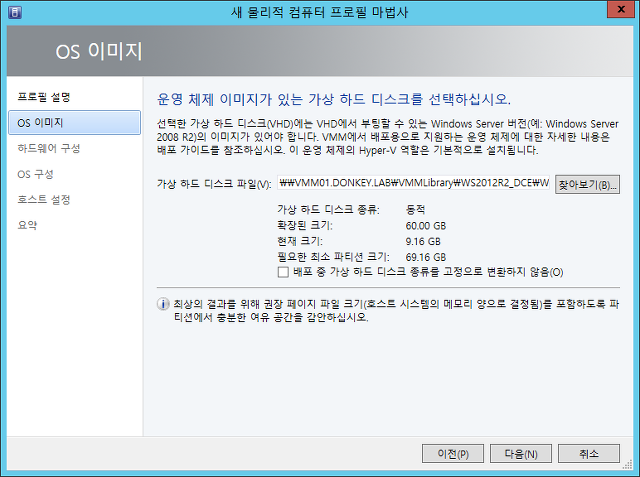Open the 프로필 설명 wizard step

[x=44, y=97]
